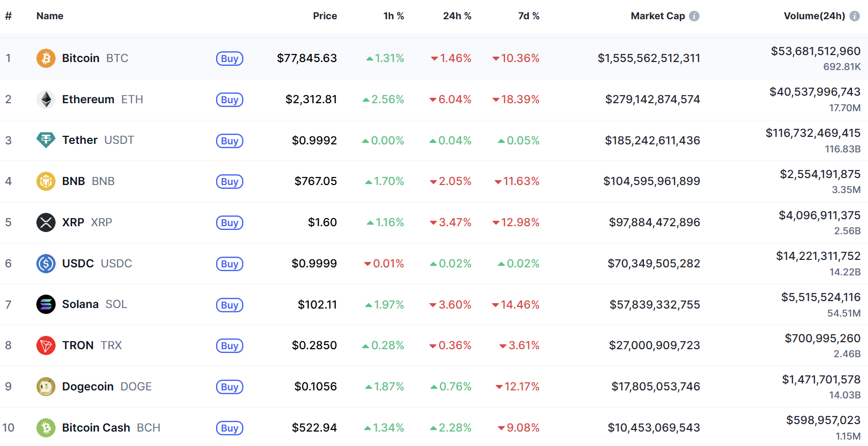This screenshot has width=868, height=446.
Task: Click the Tether coin logo icon
Action: tap(46, 140)
